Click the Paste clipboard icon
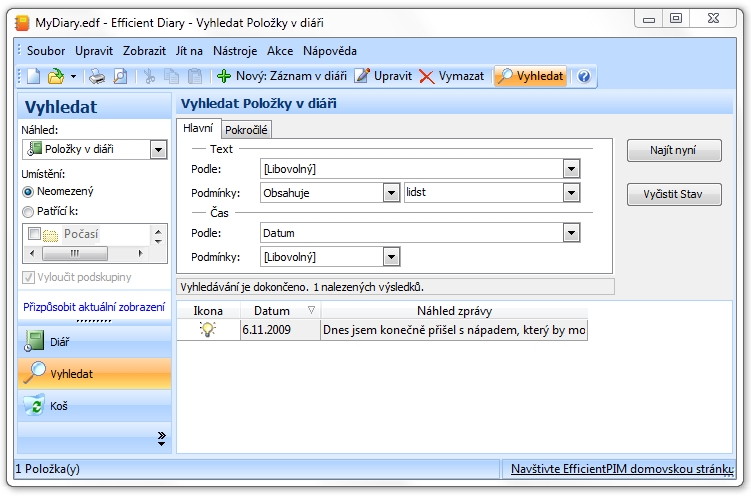This screenshot has width=751, height=497. click(x=194, y=76)
